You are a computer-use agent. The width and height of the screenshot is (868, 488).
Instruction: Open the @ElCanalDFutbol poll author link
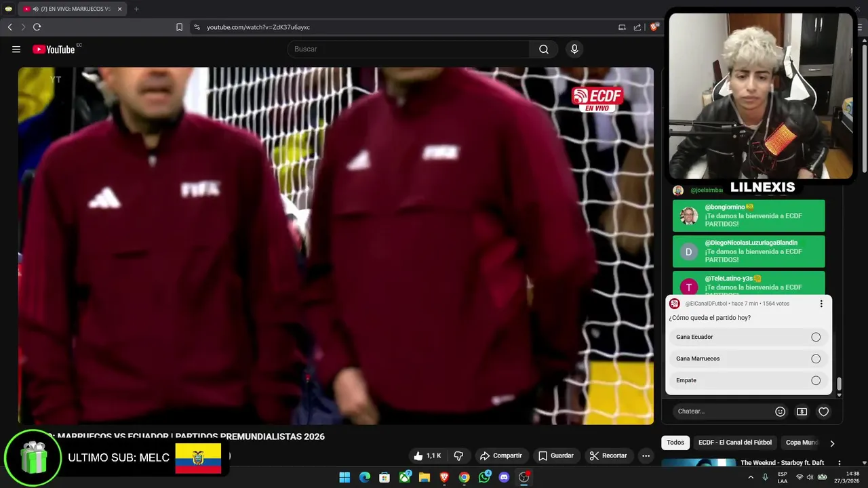[x=706, y=304]
